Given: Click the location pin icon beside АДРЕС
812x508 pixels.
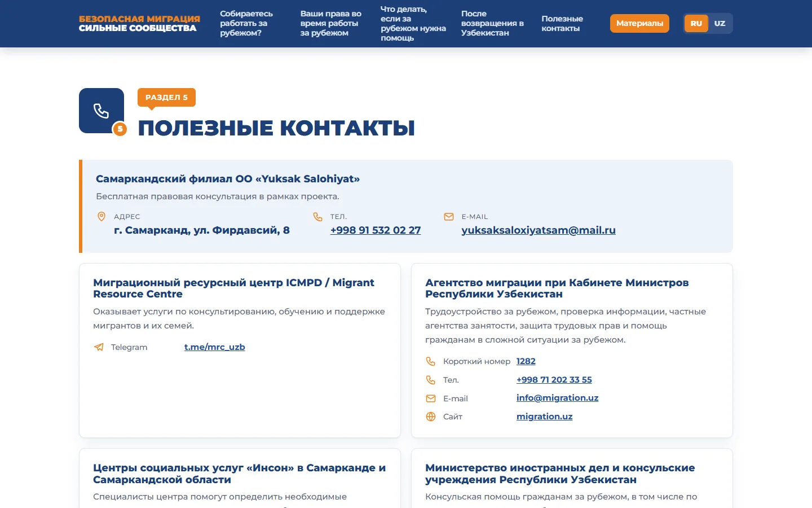Looking at the screenshot, I should point(101,217).
